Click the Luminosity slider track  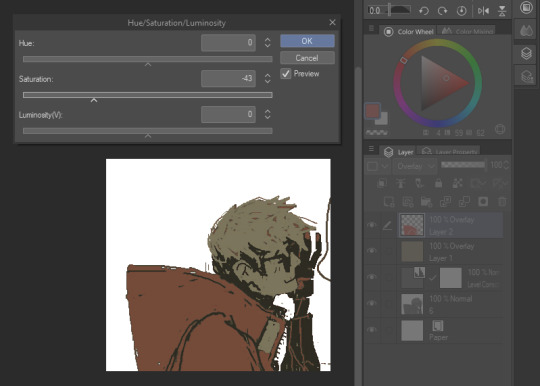pyautogui.click(x=148, y=131)
